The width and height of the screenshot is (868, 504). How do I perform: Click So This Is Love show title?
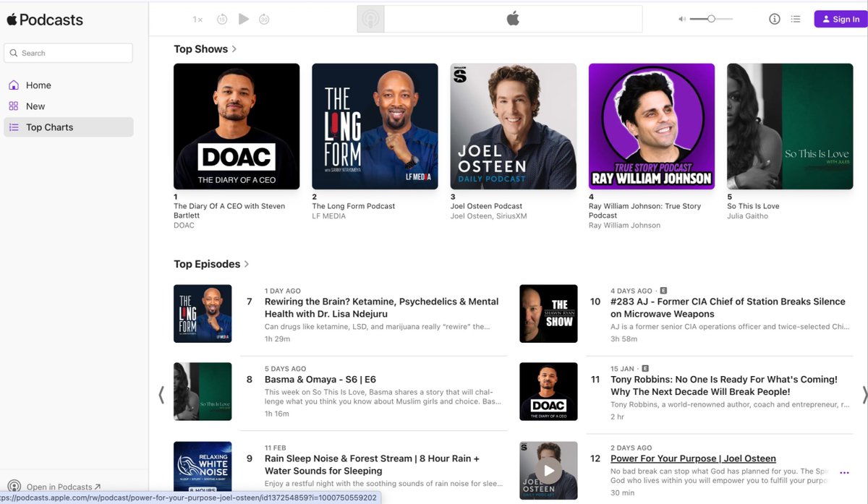753,206
